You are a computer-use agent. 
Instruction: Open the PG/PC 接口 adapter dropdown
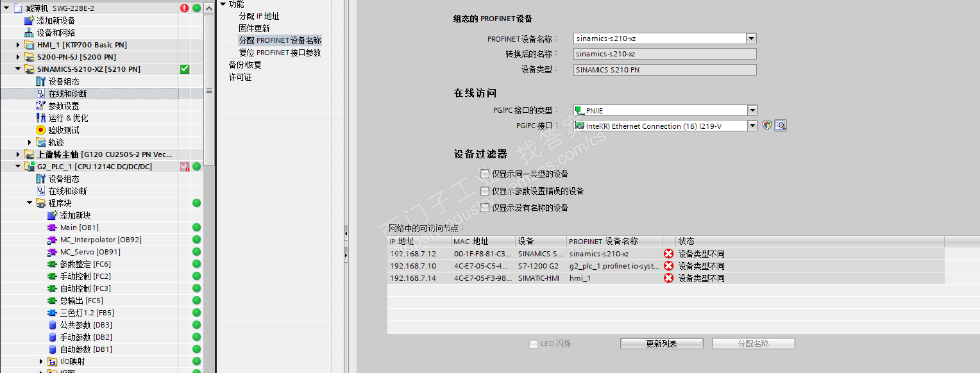752,126
